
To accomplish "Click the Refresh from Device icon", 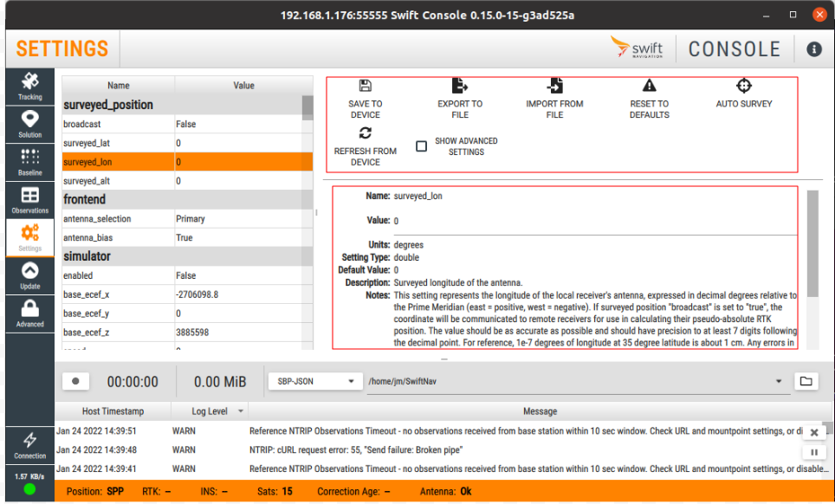I will (366, 132).
